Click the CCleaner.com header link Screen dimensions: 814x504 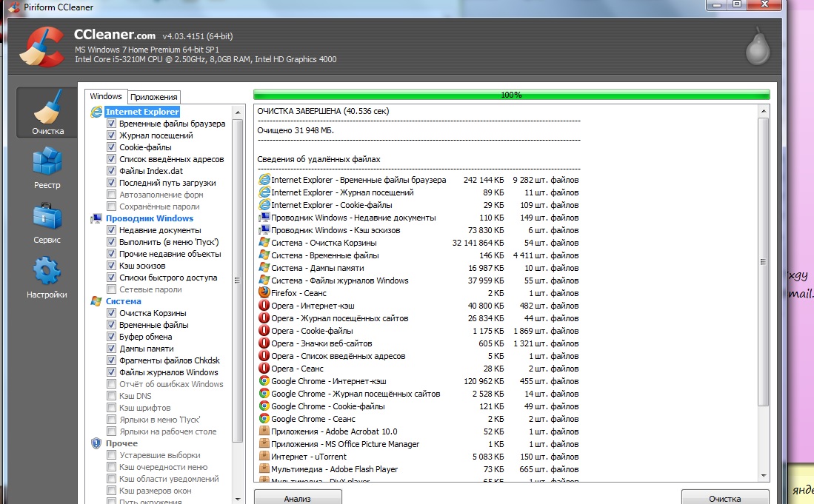point(115,35)
